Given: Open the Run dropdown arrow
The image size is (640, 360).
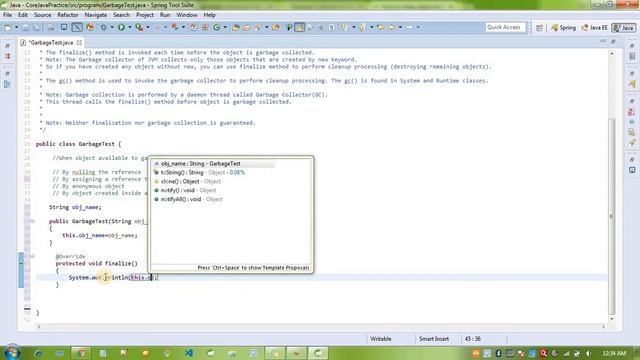Looking at the screenshot, I should (130, 27).
